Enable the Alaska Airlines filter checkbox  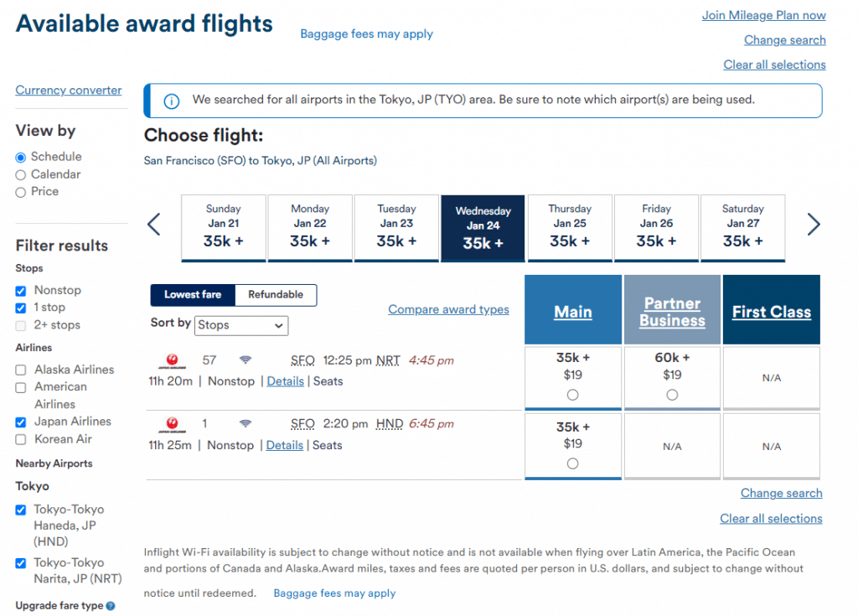21,370
